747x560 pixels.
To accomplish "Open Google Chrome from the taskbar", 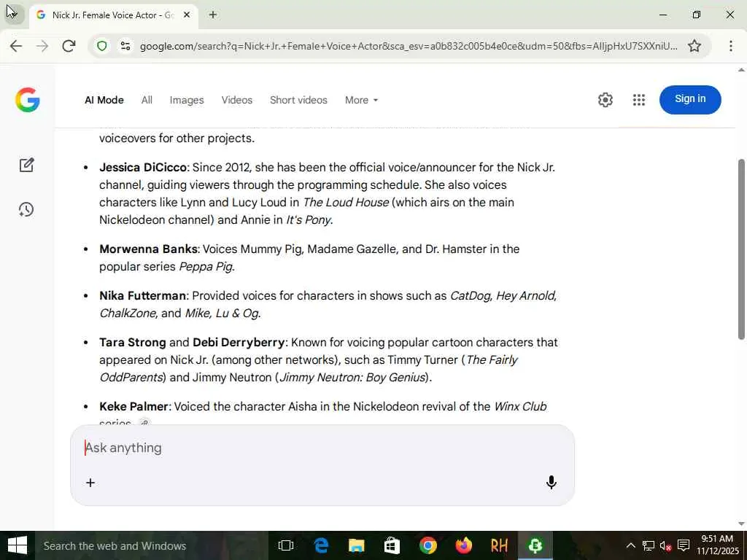I will click(427, 545).
